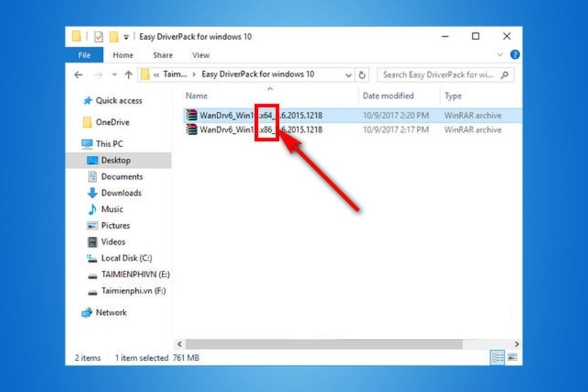Select OneDrive in navigation pane

[x=112, y=122]
